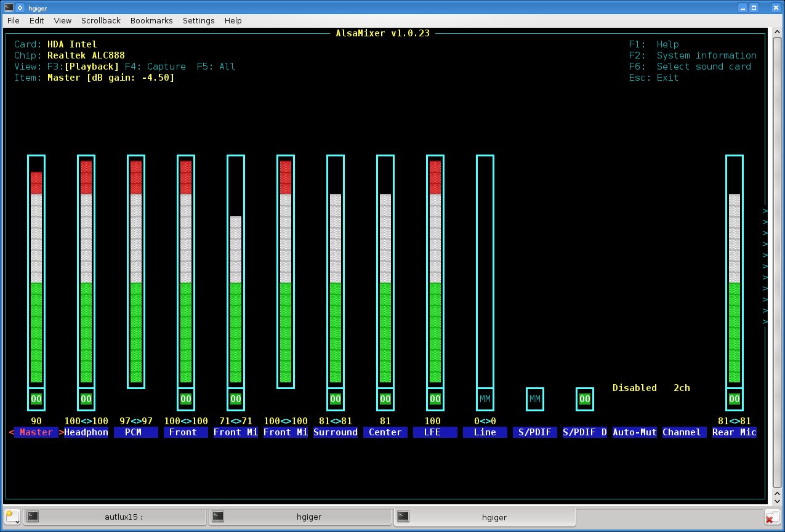The height and width of the screenshot is (532, 785).
Task: Toggle mute box under Surround channel
Action: pos(336,399)
